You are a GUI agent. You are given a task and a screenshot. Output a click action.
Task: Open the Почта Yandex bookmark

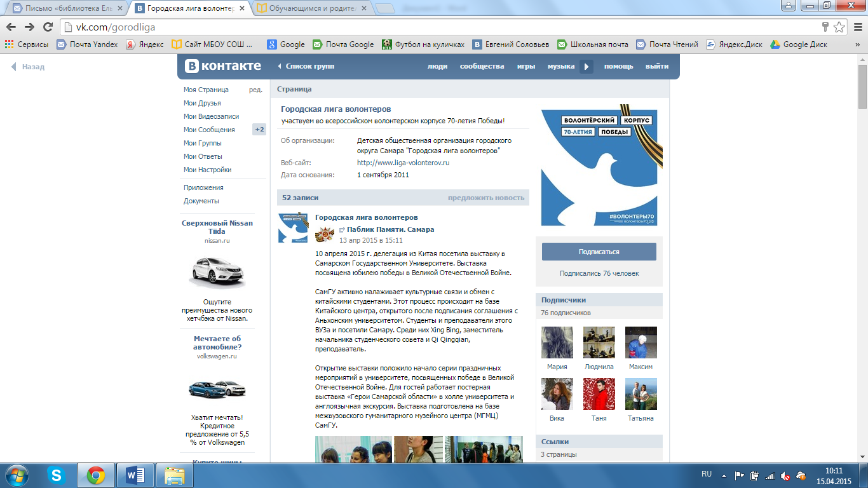tap(87, 44)
